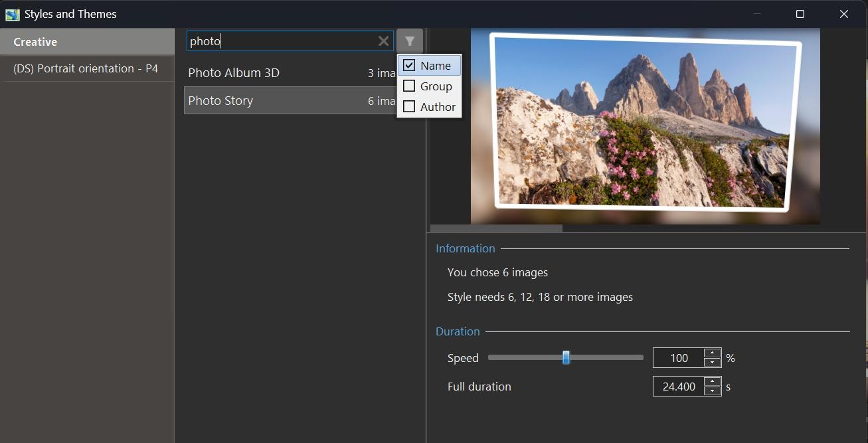The width and height of the screenshot is (868, 443).
Task: Decrease Speed with the down arrow
Action: click(x=712, y=363)
